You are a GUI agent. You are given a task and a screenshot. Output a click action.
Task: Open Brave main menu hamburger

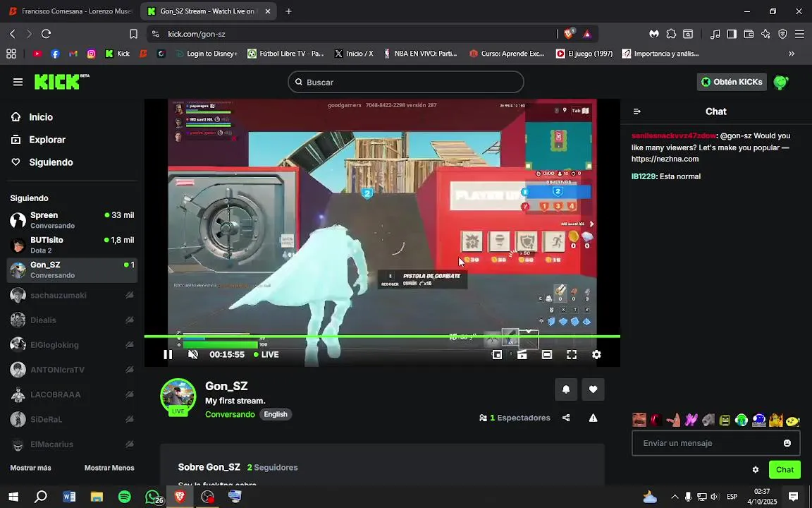tap(800, 34)
